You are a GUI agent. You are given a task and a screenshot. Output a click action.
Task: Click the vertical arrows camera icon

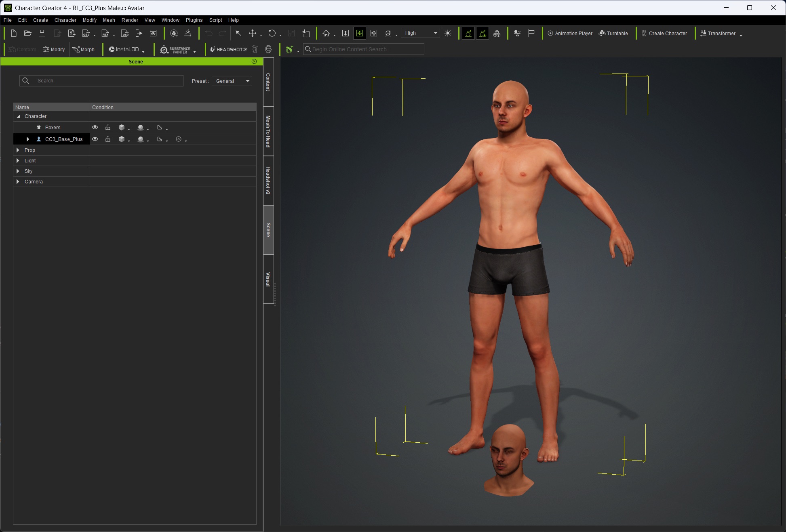tap(346, 33)
